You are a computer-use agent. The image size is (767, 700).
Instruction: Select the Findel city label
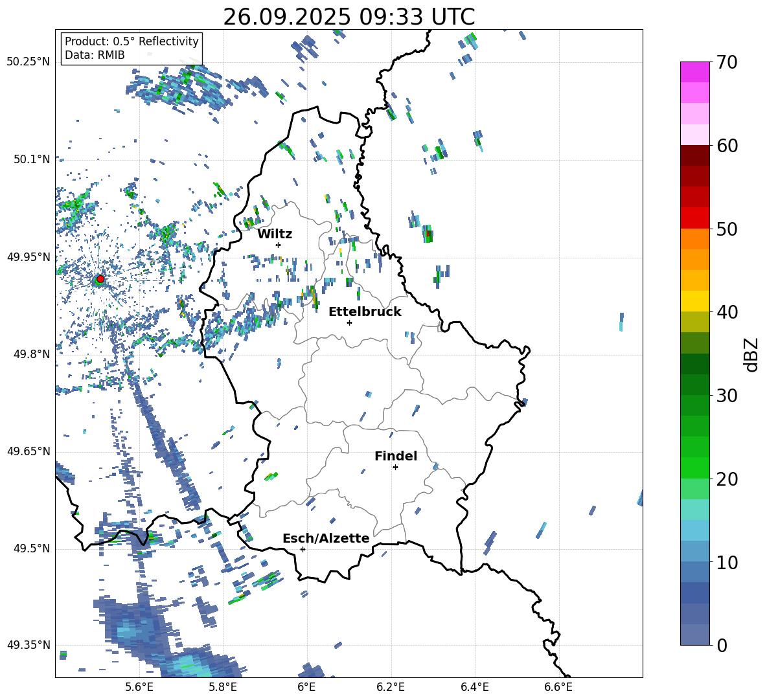tap(396, 456)
